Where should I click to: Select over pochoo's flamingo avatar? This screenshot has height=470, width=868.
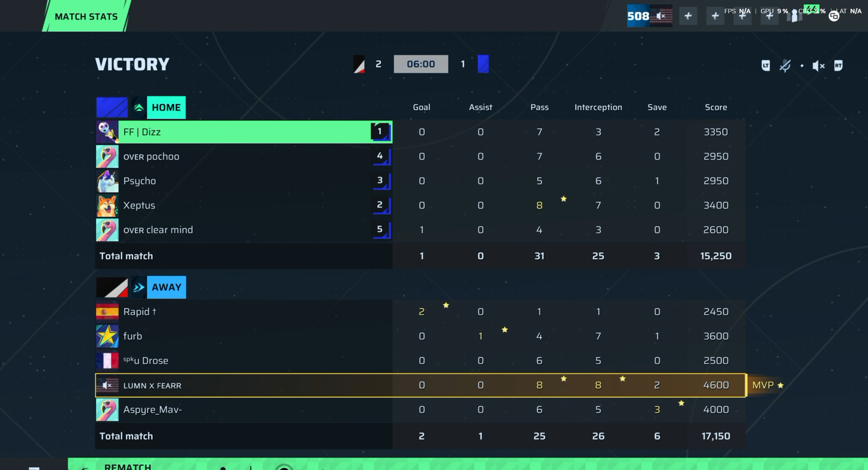pyautogui.click(x=107, y=156)
